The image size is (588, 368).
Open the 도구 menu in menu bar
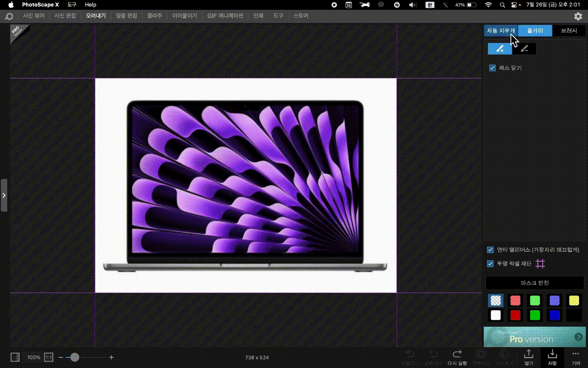click(72, 5)
